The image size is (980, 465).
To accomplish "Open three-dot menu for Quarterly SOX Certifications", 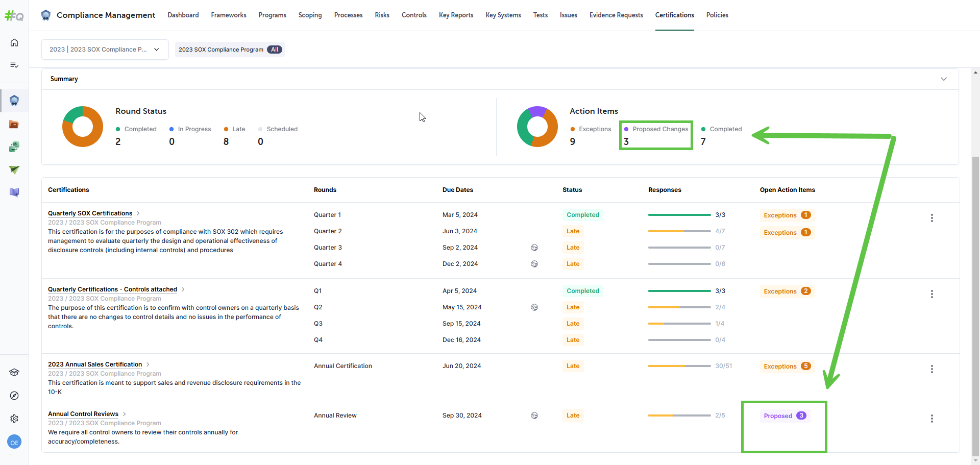I will click(x=932, y=218).
